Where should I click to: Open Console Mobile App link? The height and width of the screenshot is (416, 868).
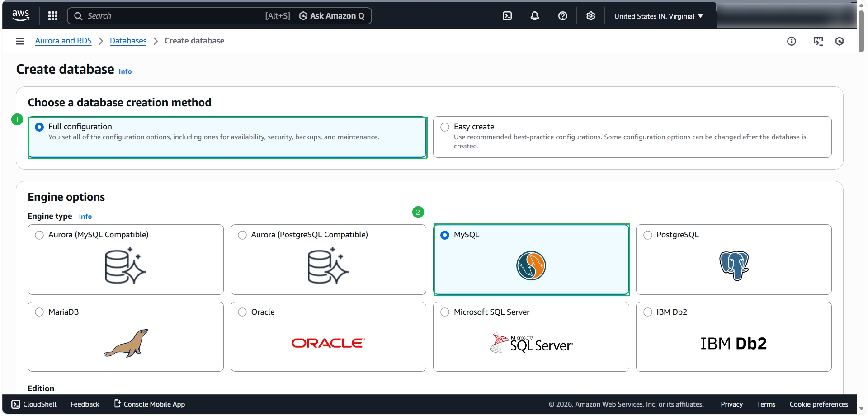tap(154, 404)
